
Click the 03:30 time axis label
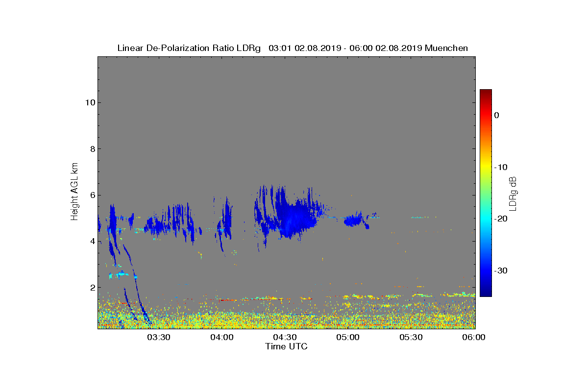tap(159, 337)
